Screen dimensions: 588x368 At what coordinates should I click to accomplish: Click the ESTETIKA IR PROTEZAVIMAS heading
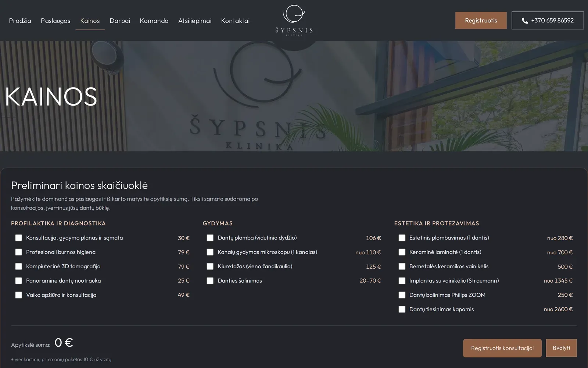point(437,223)
